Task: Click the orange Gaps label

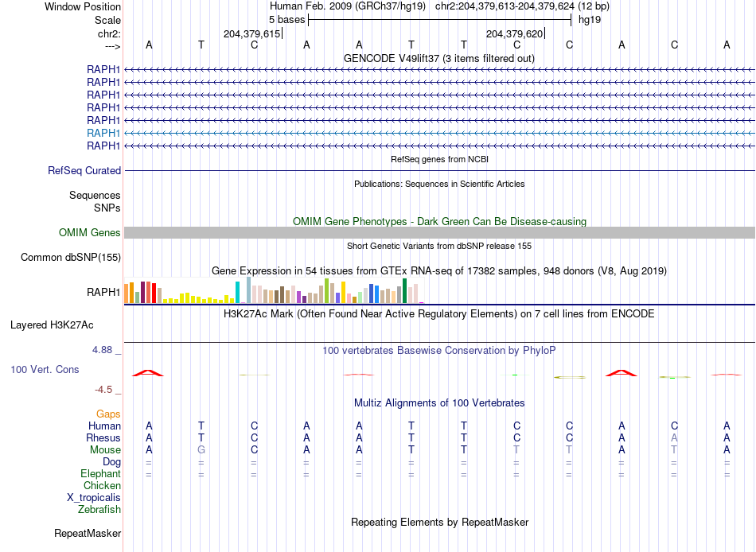Action: [x=108, y=414]
